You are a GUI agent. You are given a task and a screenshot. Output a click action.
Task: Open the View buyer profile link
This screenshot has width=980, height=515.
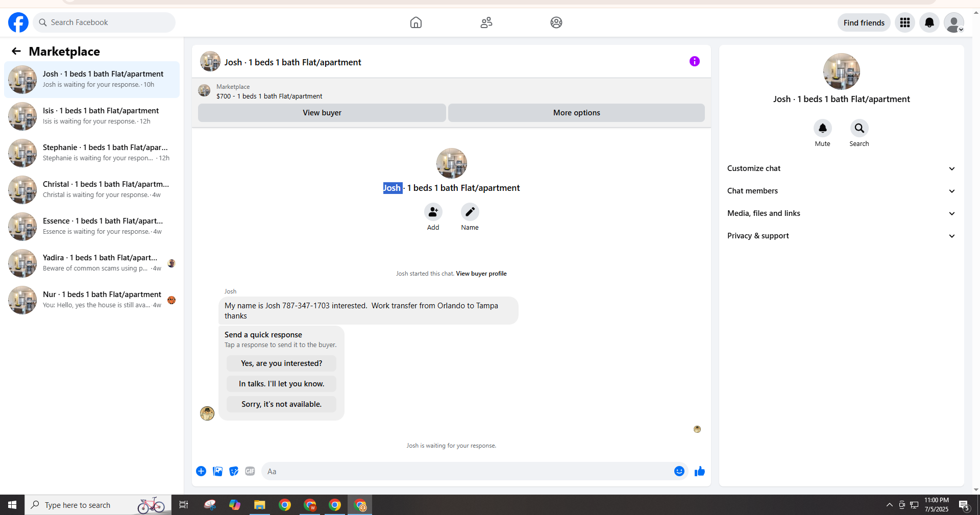click(x=481, y=274)
